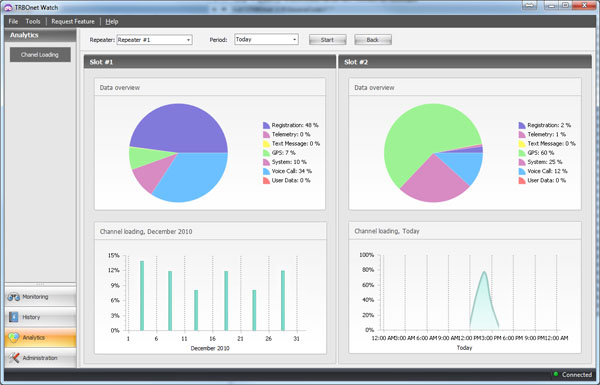The image size is (600, 385).
Task: Open the Tools menu
Action: coord(33,21)
